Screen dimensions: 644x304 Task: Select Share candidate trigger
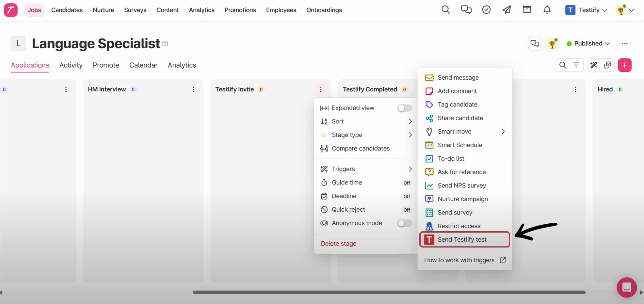[x=465, y=118]
